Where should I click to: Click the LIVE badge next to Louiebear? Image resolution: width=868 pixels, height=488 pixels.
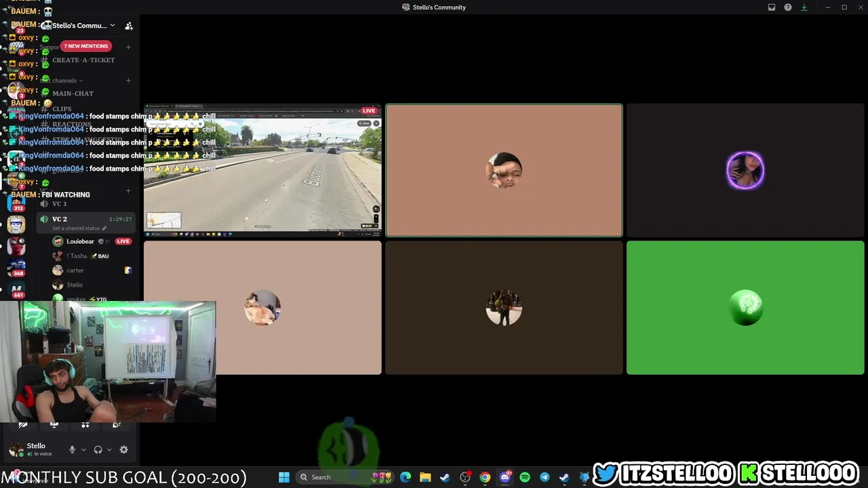[x=123, y=241]
